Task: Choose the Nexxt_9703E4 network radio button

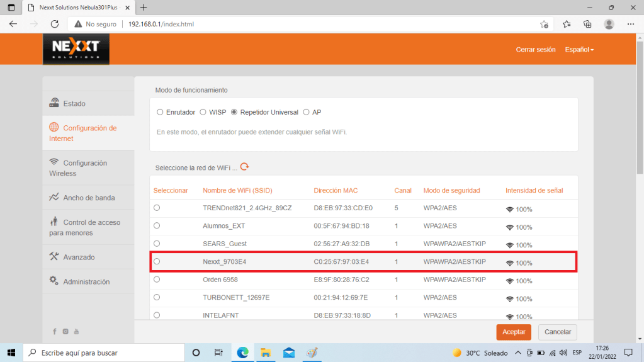Action: pyautogui.click(x=157, y=261)
